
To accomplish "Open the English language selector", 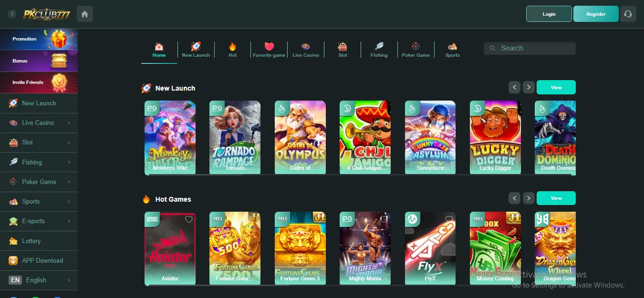I will (39, 280).
